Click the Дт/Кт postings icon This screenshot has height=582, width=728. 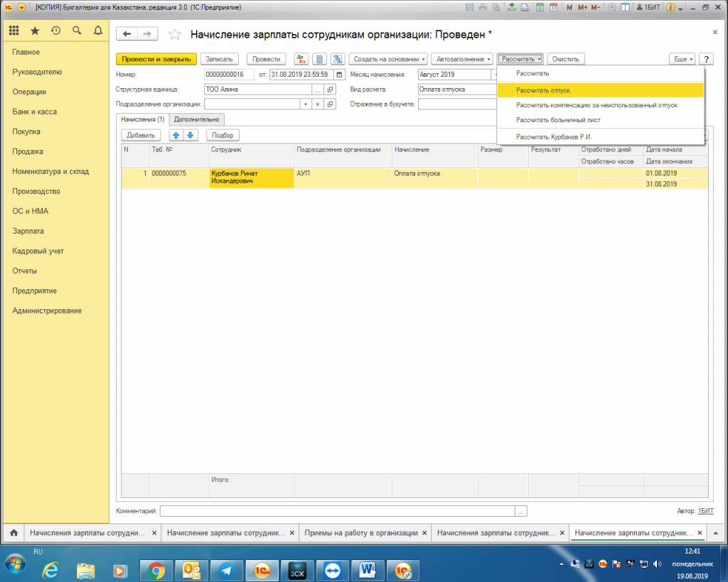tap(301, 59)
